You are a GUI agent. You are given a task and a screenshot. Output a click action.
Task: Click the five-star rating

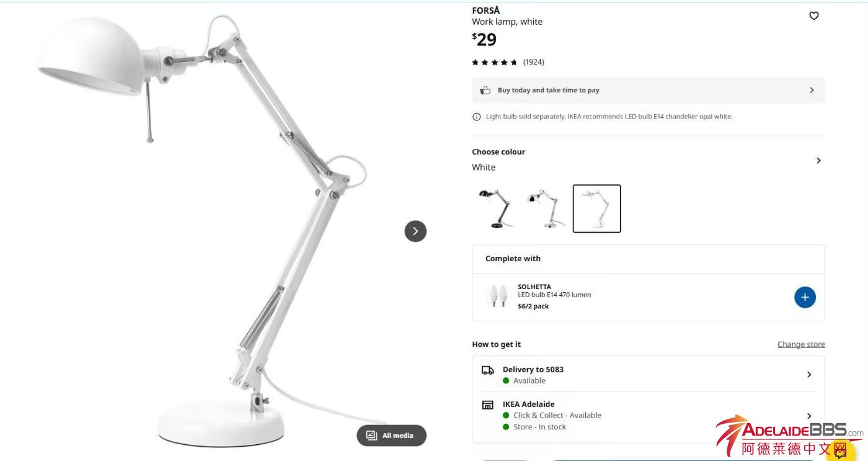coord(494,63)
